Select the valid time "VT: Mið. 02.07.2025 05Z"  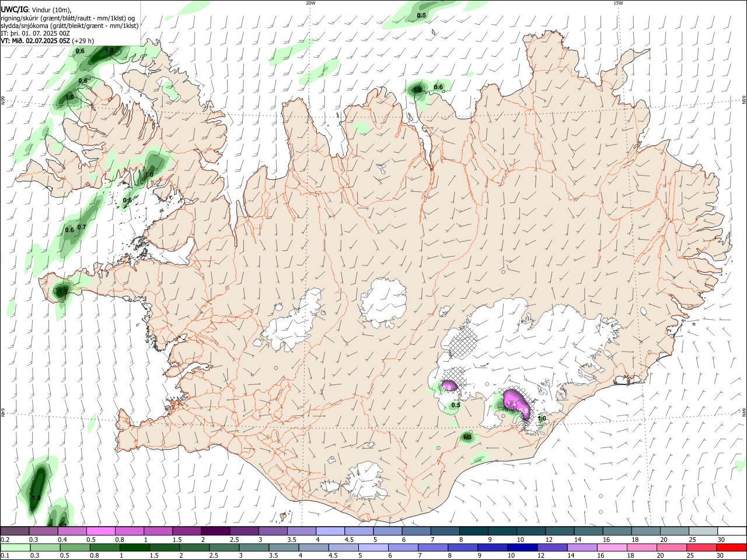(x=36, y=41)
